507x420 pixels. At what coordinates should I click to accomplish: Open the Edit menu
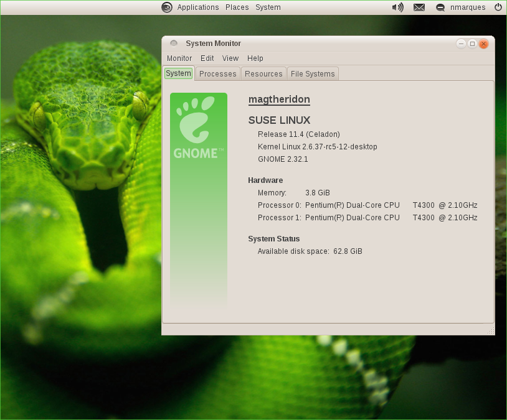pos(207,58)
